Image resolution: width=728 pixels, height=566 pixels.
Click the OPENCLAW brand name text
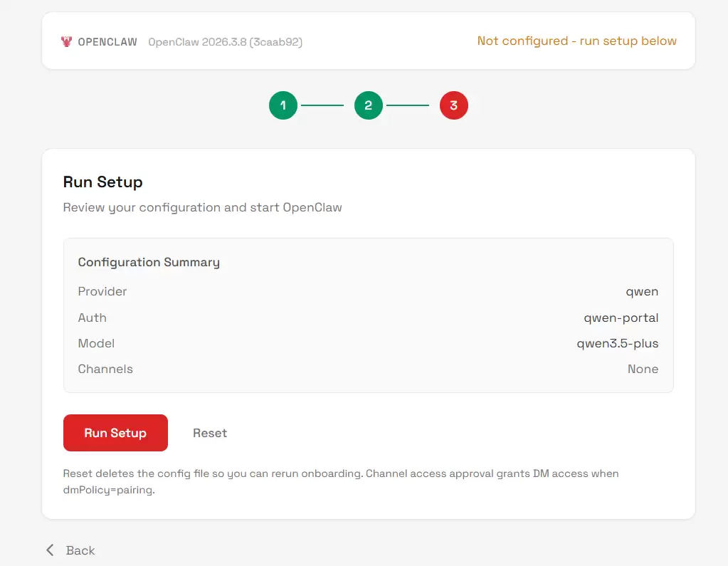(x=107, y=42)
